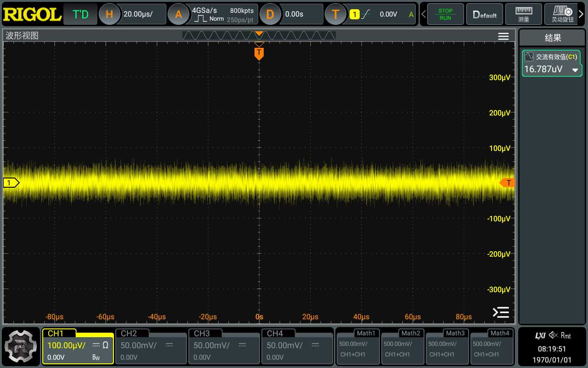Switch focus to the CH3 tab
Image resolution: width=588 pixels, height=368 pixels.
click(x=224, y=347)
